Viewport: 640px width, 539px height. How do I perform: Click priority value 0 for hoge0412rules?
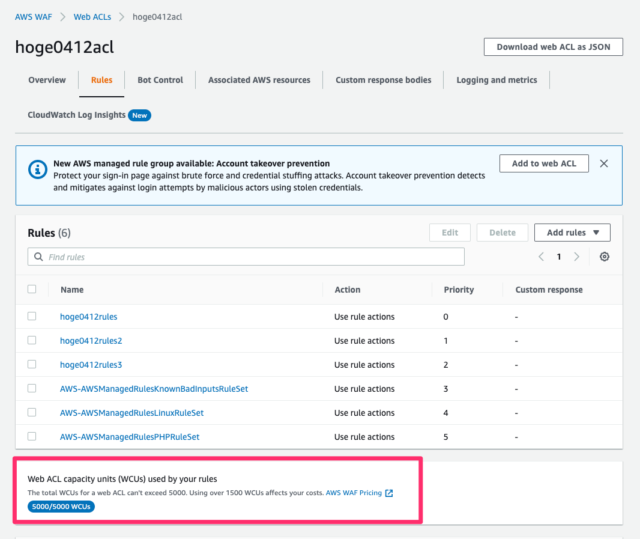pyautogui.click(x=446, y=317)
